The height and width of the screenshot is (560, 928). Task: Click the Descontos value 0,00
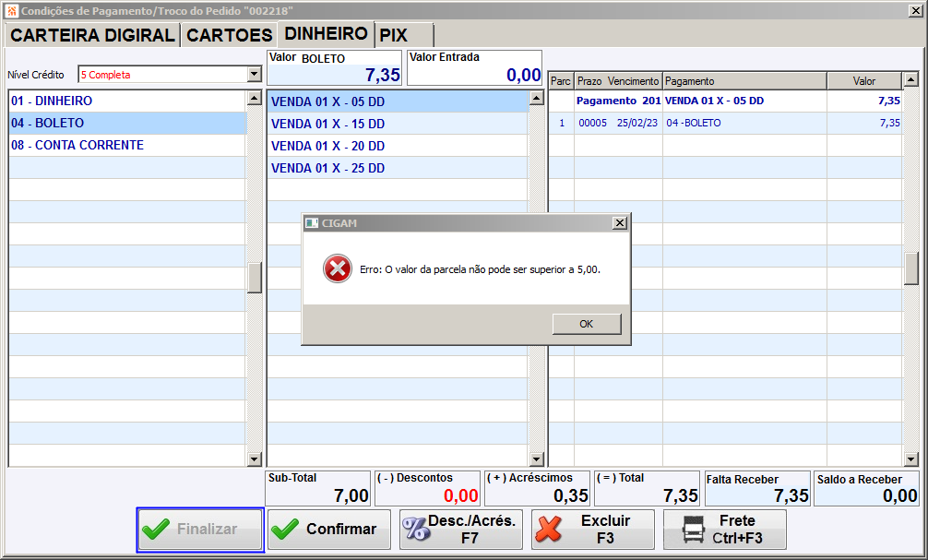460,495
